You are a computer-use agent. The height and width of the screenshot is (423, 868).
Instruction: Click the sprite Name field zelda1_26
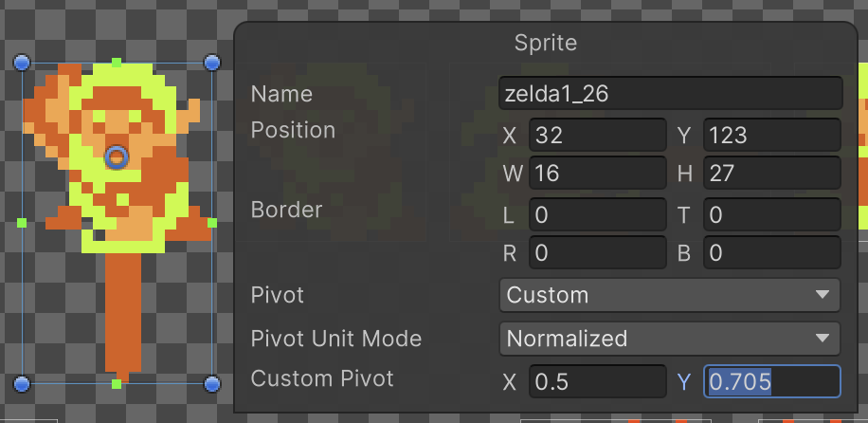[x=669, y=94]
